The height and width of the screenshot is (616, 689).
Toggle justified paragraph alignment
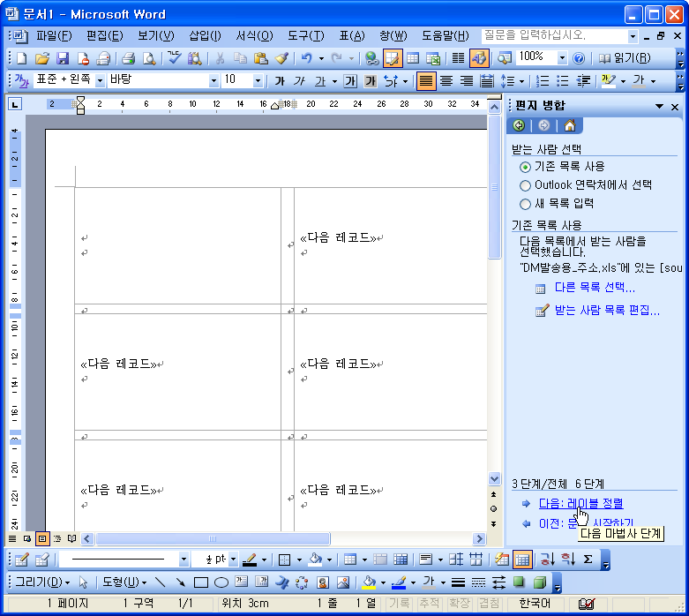pos(426,81)
